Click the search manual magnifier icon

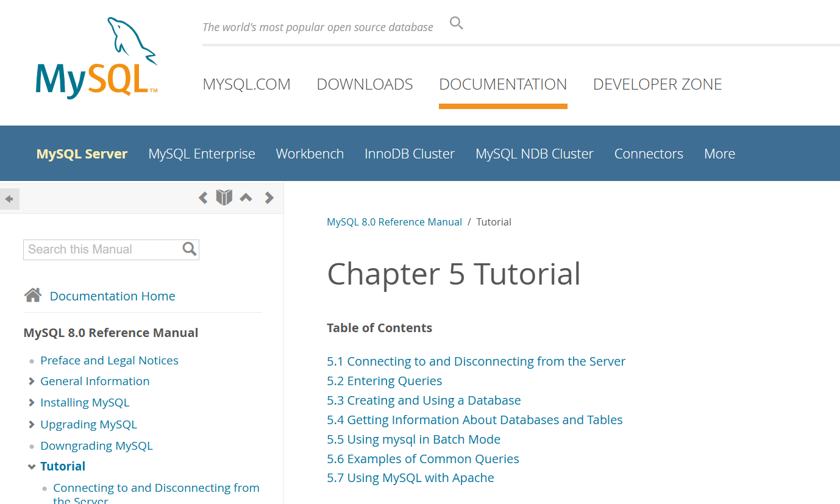click(x=190, y=249)
